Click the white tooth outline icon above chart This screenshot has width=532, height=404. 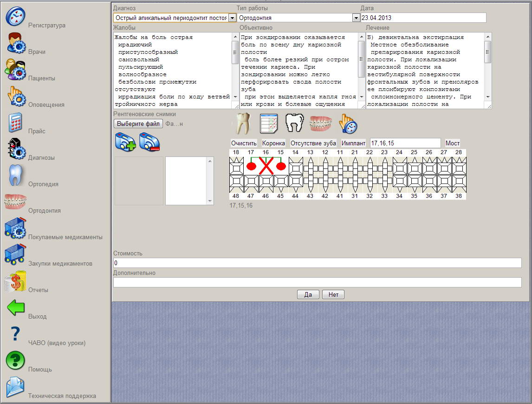(294, 124)
